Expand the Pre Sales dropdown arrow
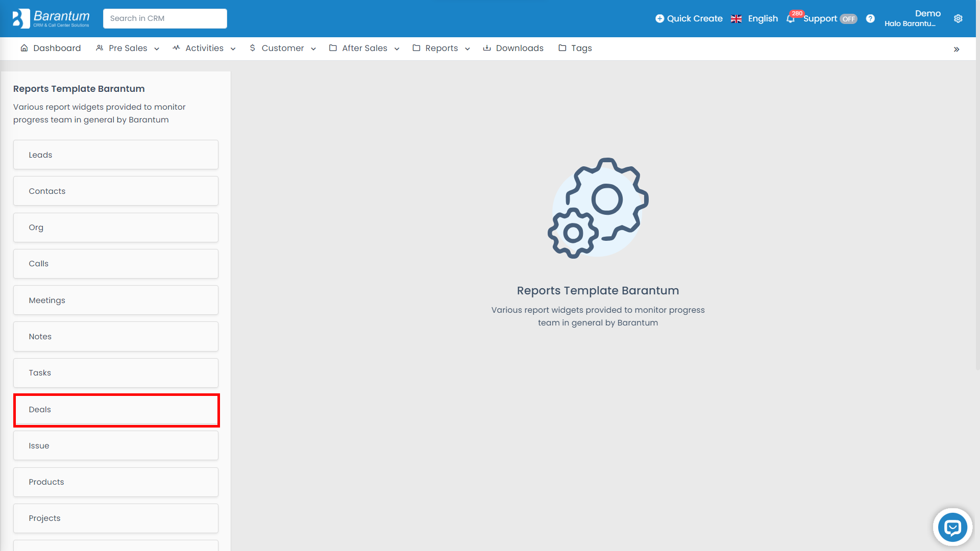The height and width of the screenshot is (551, 980). tap(157, 49)
